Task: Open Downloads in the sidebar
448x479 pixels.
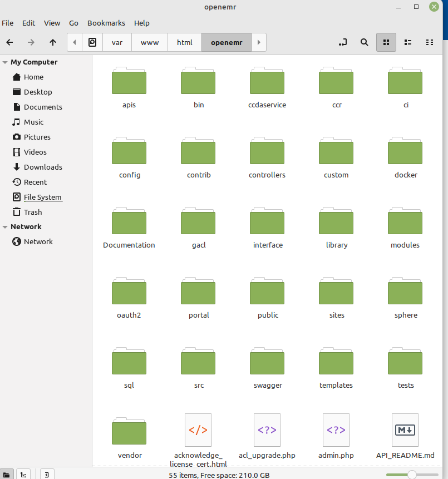Action: tap(46, 167)
